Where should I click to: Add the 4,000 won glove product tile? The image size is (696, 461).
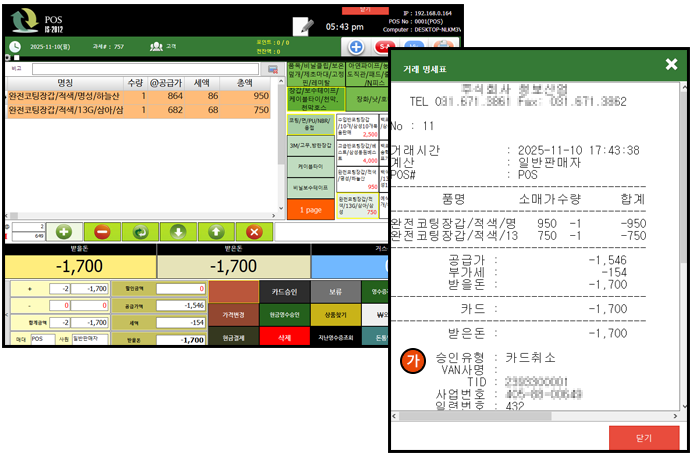357,153
